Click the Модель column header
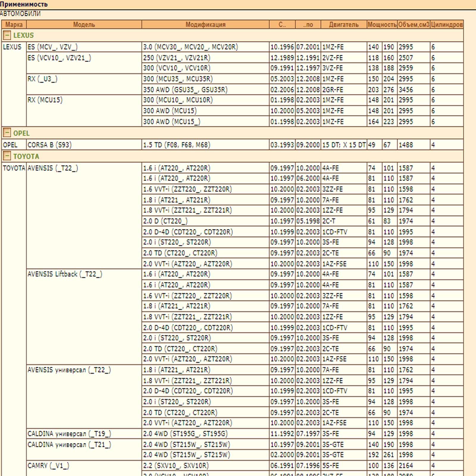 pos(84,25)
